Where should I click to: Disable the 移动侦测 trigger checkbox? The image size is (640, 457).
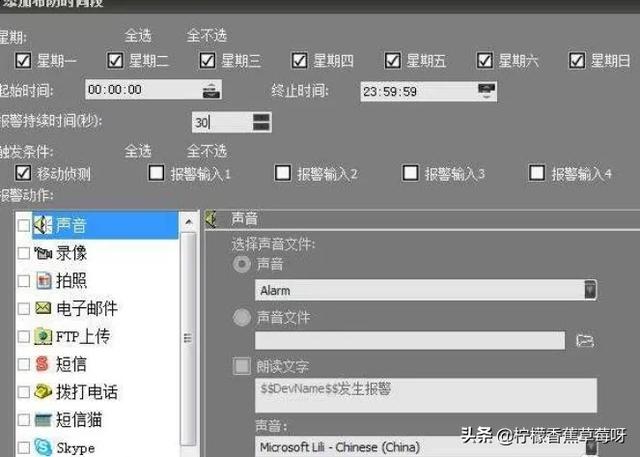click(x=23, y=173)
